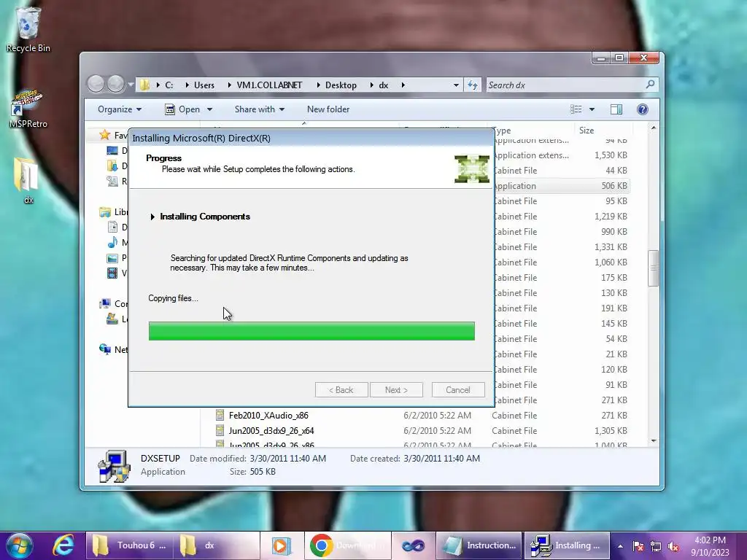Select the MSPRetro desktop shortcut
The height and width of the screenshot is (560, 747).
click(28, 109)
